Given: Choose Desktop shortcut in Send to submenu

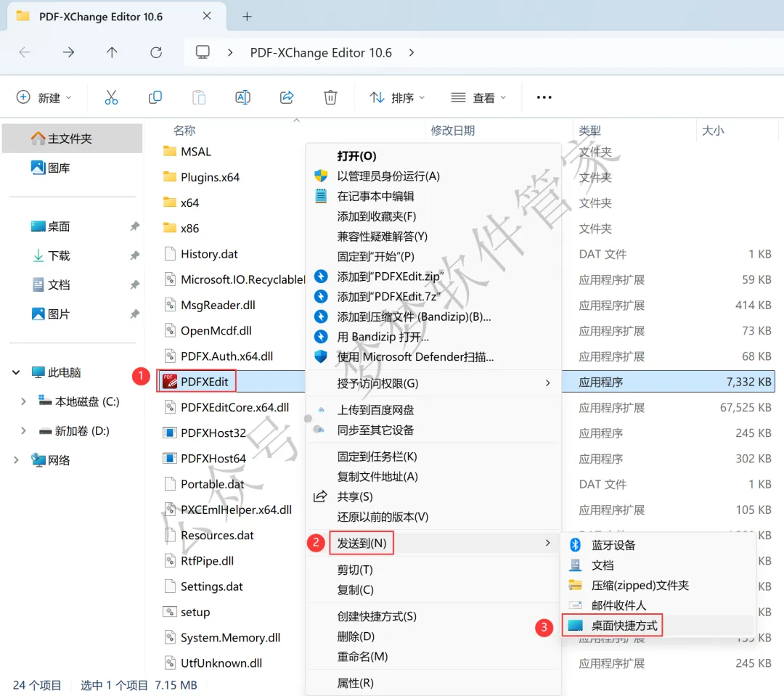Looking at the screenshot, I should pyautogui.click(x=658, y=626).
